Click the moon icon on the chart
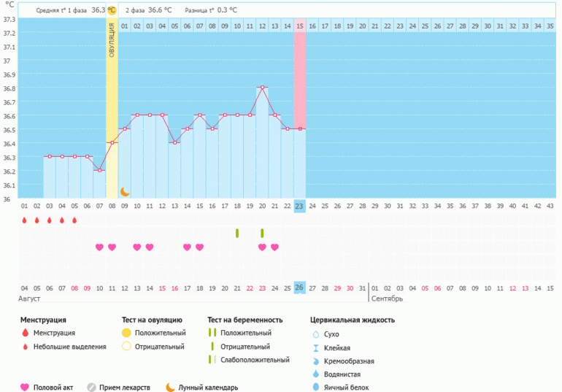The width and height of the screenshot is (562, 392). [x=125, y=191]
